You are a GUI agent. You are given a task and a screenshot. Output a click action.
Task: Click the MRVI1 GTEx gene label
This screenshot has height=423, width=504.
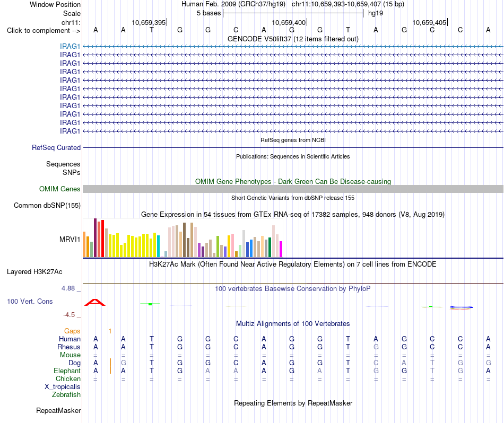point(69,239)
